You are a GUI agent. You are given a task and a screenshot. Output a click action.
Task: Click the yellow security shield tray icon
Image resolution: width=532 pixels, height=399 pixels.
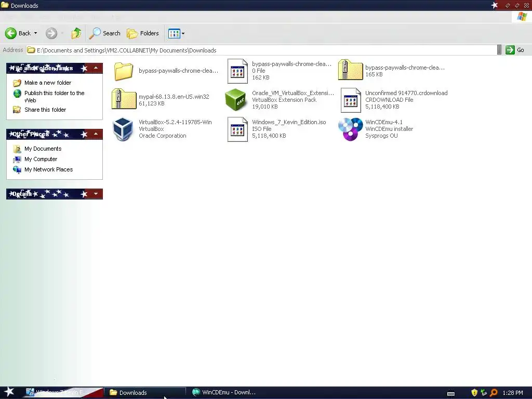(x=474, y=393)
